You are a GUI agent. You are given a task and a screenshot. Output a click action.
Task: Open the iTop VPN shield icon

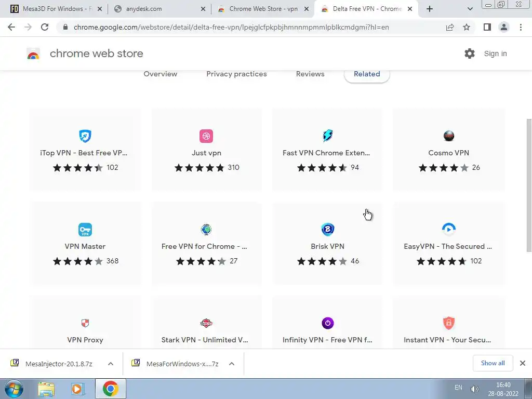[x=85, y=136]
